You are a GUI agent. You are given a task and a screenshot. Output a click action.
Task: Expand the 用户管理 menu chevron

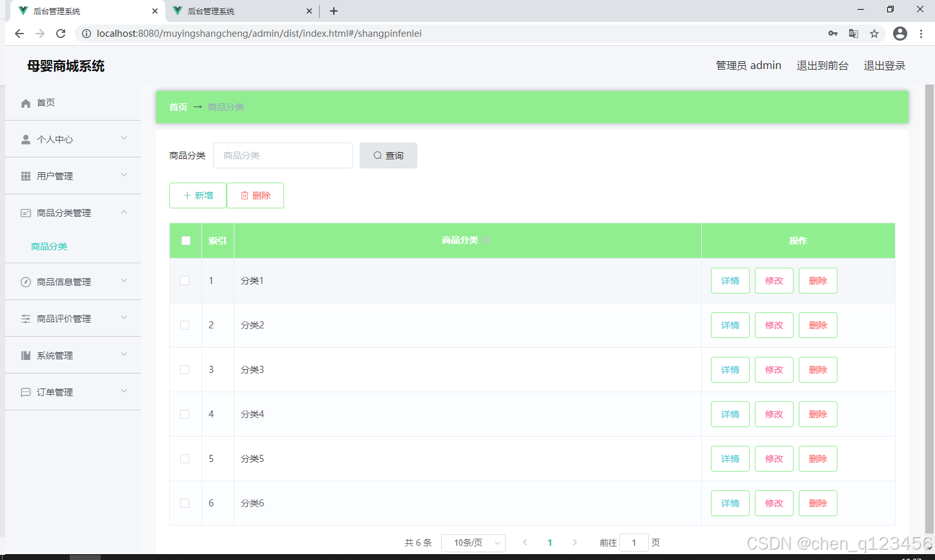coord(124,175)
